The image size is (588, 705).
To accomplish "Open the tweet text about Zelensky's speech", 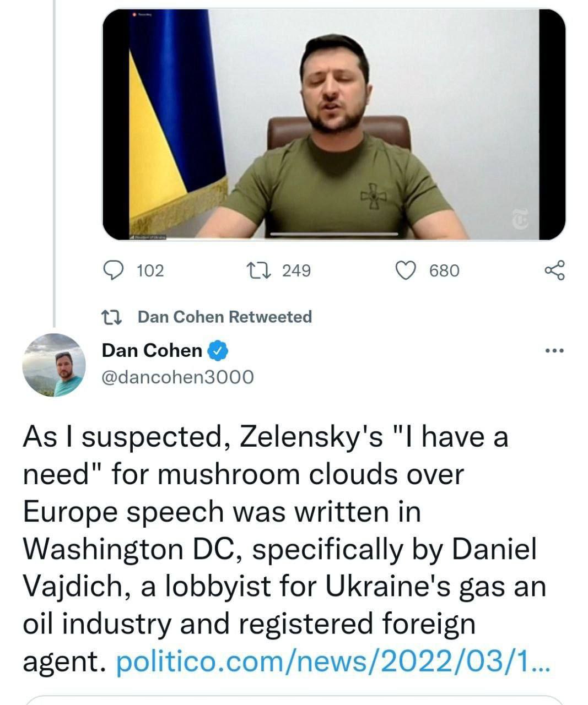I will tap(276, 529).
